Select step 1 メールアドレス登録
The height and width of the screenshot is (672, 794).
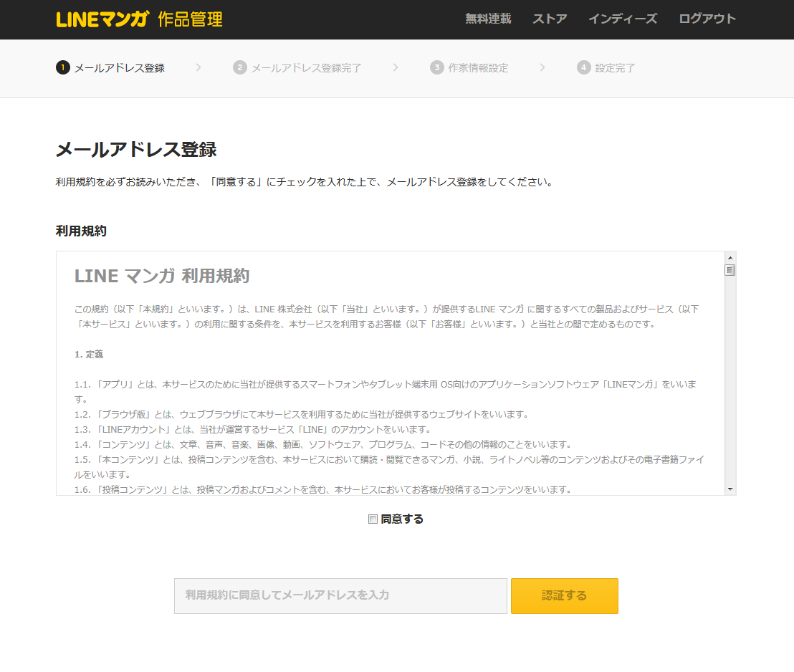pos(110,68)
